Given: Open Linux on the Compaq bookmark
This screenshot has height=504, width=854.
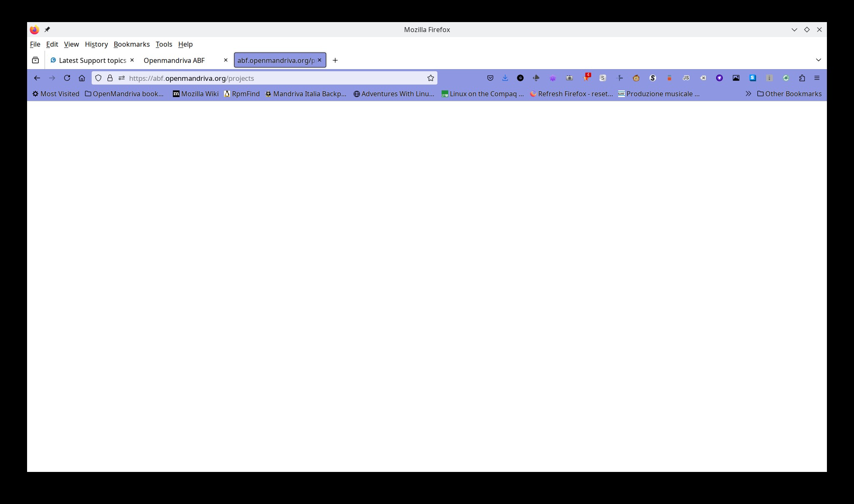Looking at the screenshot, I should (x=482, y=94).
